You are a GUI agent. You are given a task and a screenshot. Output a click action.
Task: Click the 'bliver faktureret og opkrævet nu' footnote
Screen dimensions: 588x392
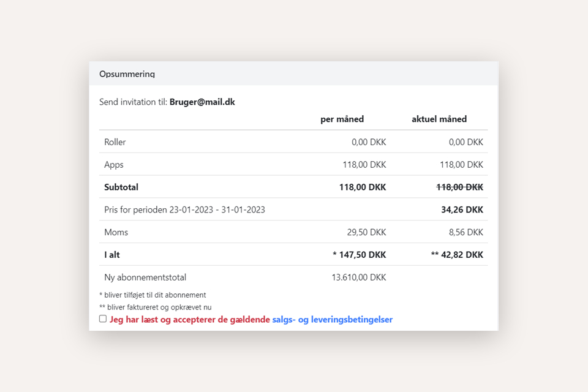pos(155,307)
